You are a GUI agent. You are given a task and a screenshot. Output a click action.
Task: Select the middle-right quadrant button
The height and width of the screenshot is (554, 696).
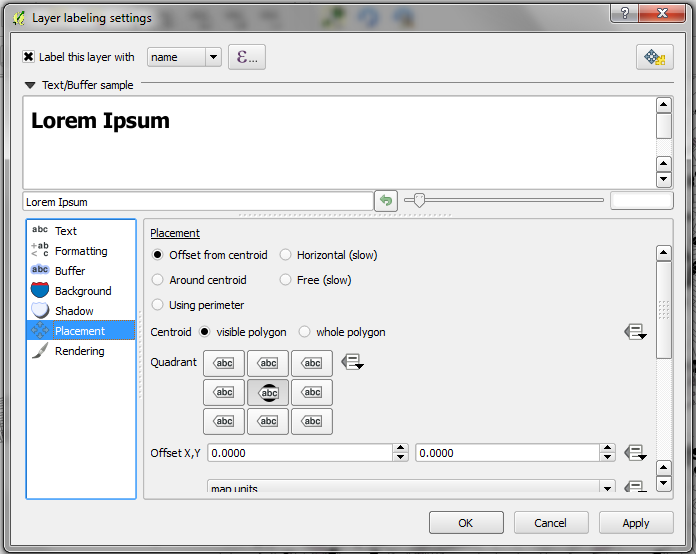click(312, 392)
